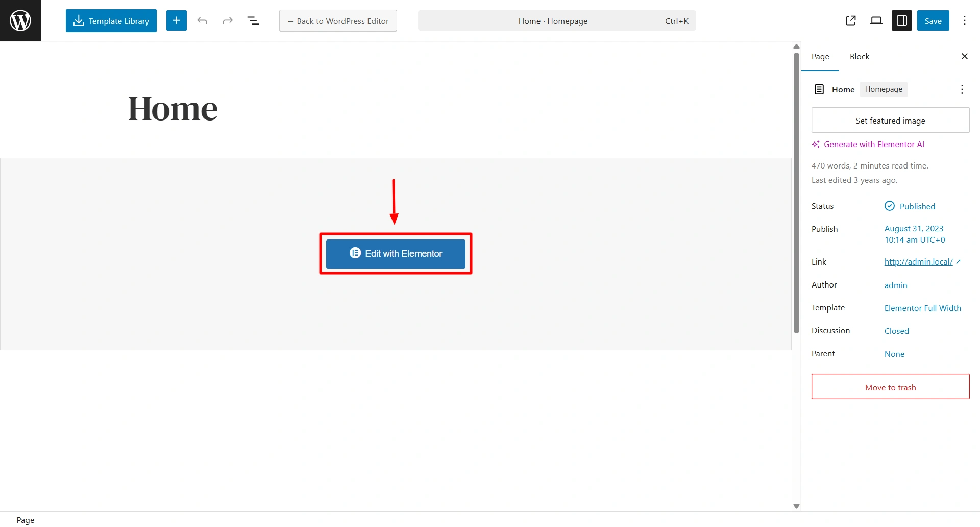This screenshot has height=527, width=980.
Task: Generate with Elementor AI
Action: point(868,145)
